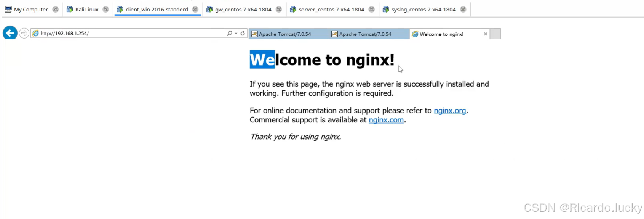Refresh the page with reload icon
This screenshot has height=219, width=644.
pyautogui.click(x=243, y=33)
